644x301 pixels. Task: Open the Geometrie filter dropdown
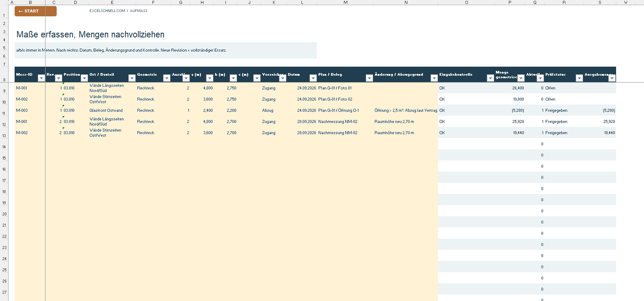click(167, 78)
